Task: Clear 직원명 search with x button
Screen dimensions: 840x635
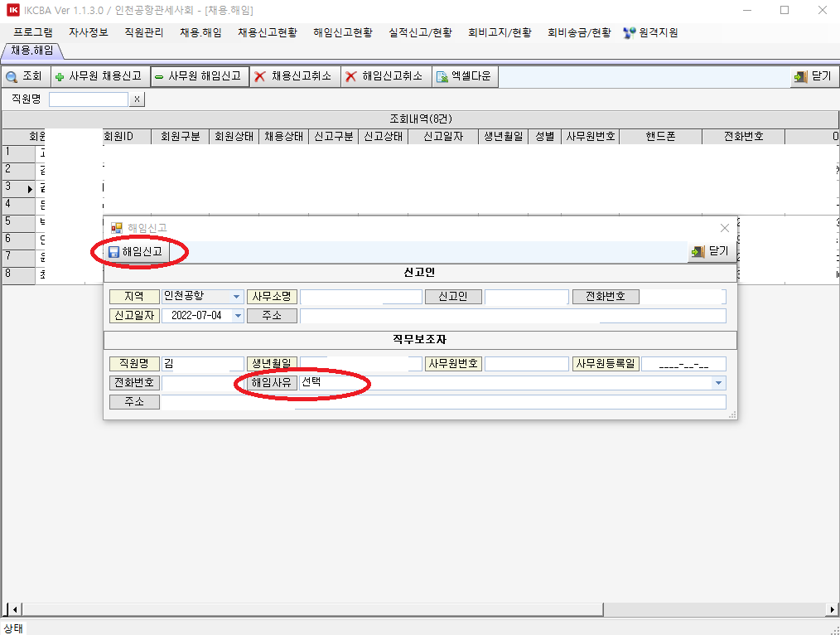Action: coord(138,99)
